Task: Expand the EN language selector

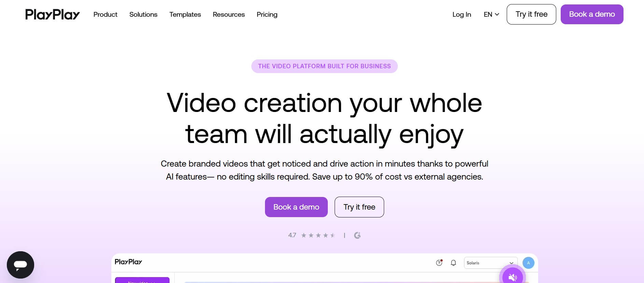Action: click(x=491, y=14)
